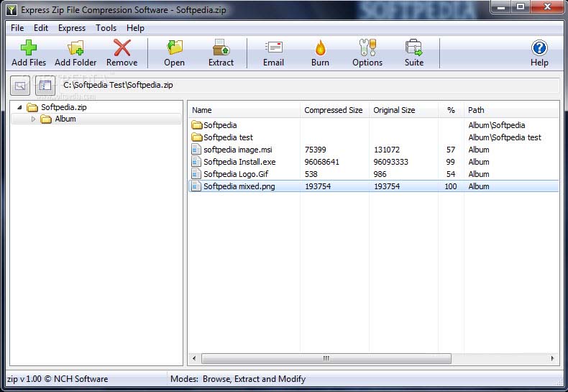This screenshot has height=392, width=568.
Task: Open the Options tools icon
Action: [367, 48]
